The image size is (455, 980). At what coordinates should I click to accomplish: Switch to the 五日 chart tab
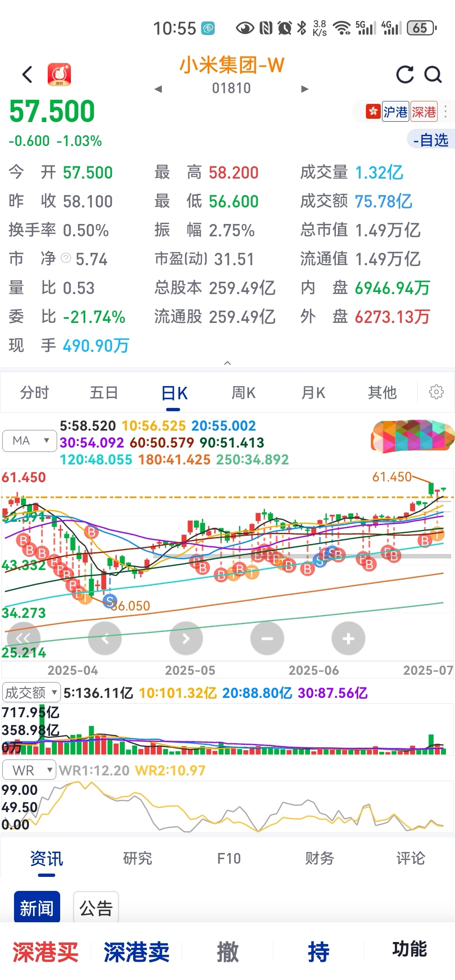pos(104,393)
